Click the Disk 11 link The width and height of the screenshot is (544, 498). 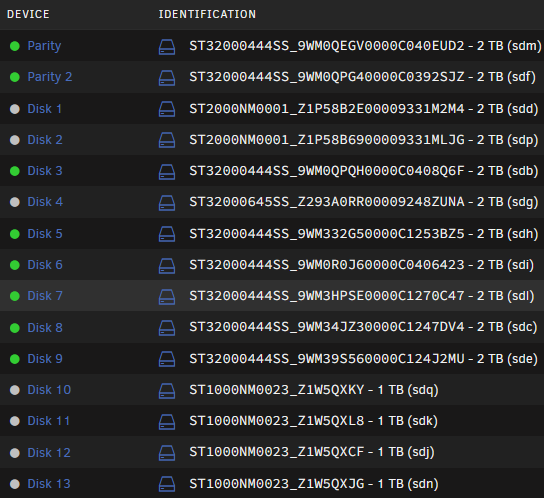click(49, 421)
